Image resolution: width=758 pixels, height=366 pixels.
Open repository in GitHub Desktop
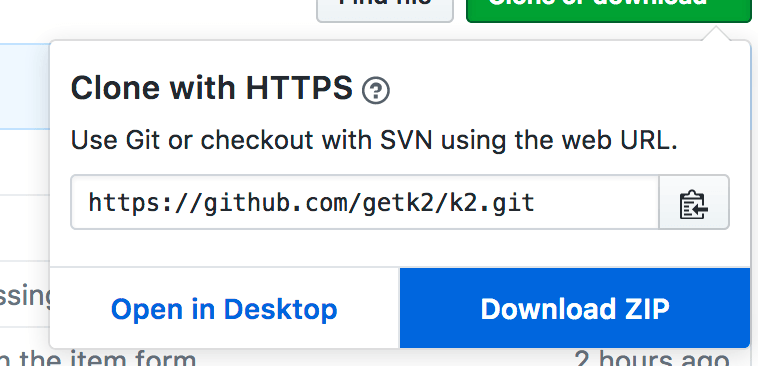pos(224,308)
